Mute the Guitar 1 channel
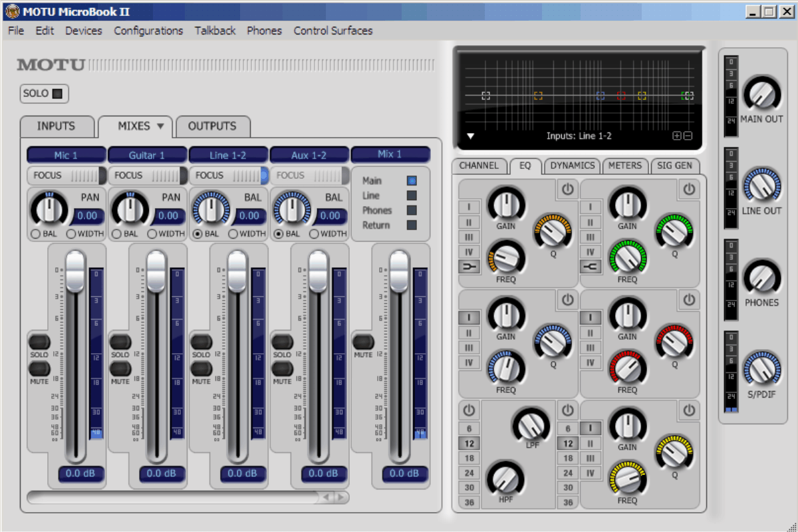This screenshot has height=532, width=798. (120, 368)
